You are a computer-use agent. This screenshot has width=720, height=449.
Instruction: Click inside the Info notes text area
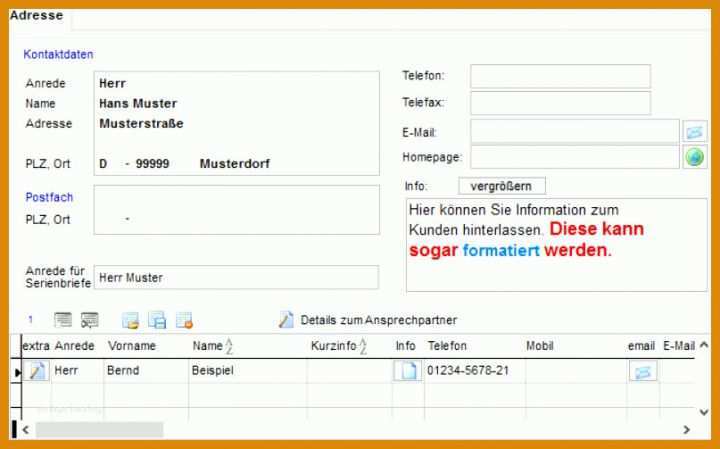(x=557, y=245)
